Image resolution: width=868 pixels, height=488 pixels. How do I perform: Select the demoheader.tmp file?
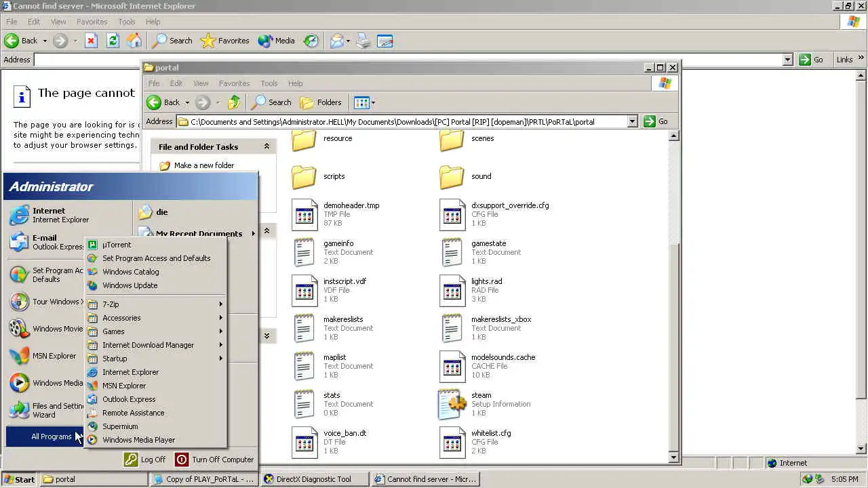coord(336,214)
